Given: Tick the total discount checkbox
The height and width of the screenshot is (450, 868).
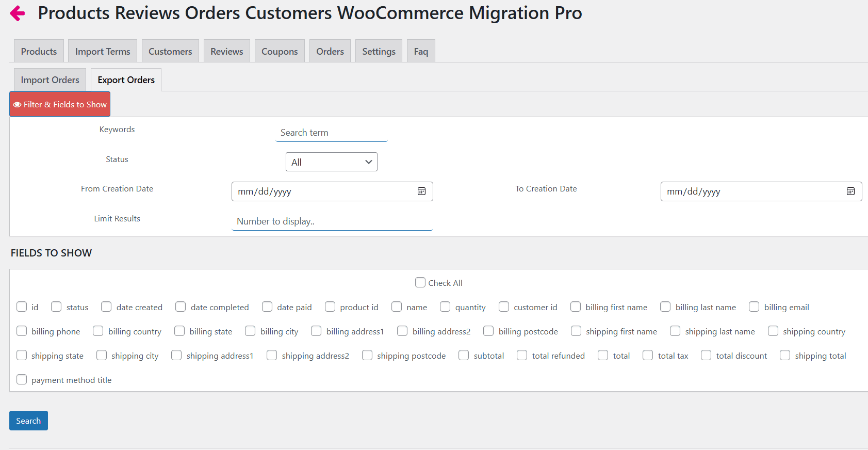Looking at the screenshot, I should pyautogui.click(x=706, y=355).
